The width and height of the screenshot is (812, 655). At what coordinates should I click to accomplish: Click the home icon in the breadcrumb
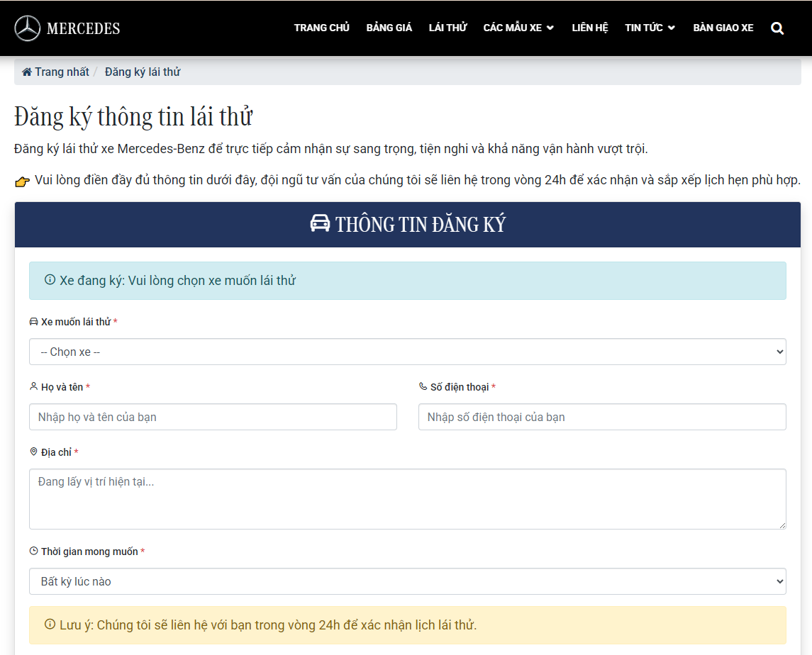tap(26, 71)
